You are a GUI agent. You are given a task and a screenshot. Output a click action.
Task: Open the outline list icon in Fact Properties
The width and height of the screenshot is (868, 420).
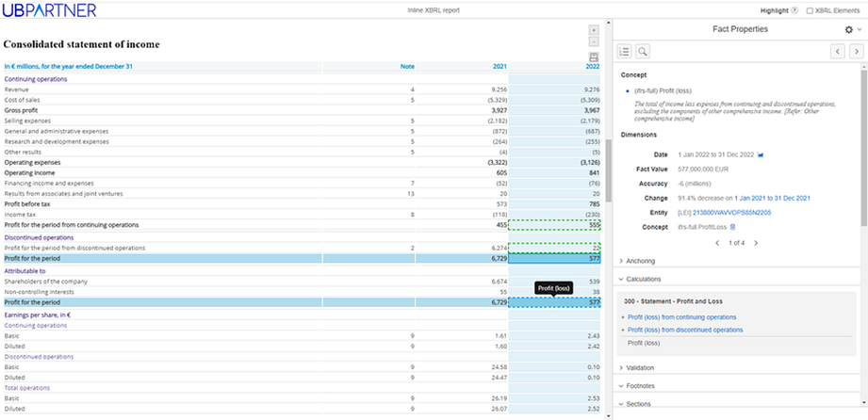pyautogui.click(x=625, y=51)
